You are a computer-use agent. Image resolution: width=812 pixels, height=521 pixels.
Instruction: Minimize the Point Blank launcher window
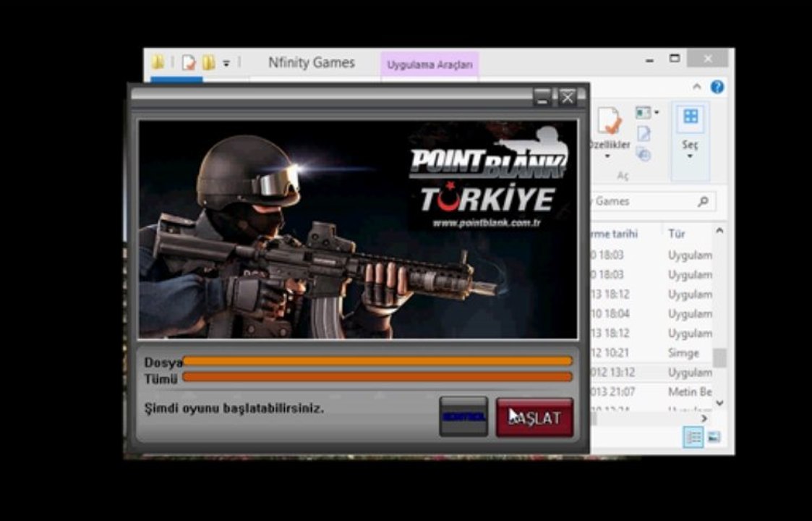pyautogui.click(x=542, y=97)
